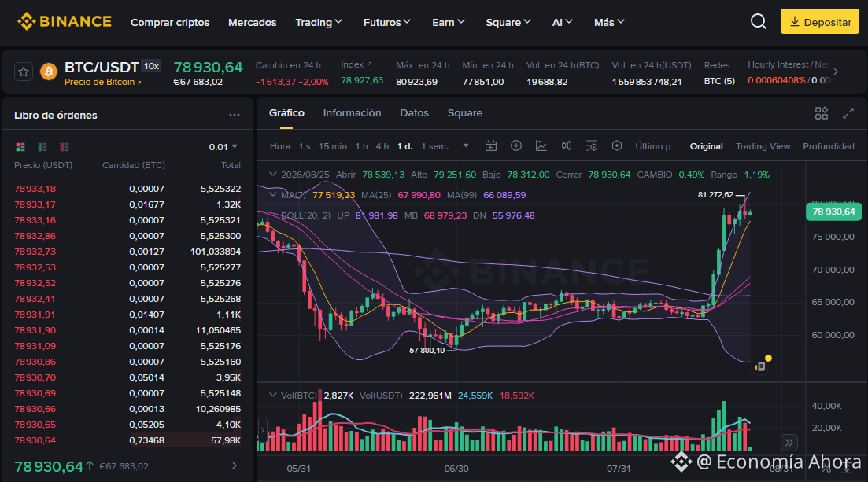The height and width of the screenshot is (482, 868).
Task: Open chart display settings list icon
Action: (x=592, y=146)
